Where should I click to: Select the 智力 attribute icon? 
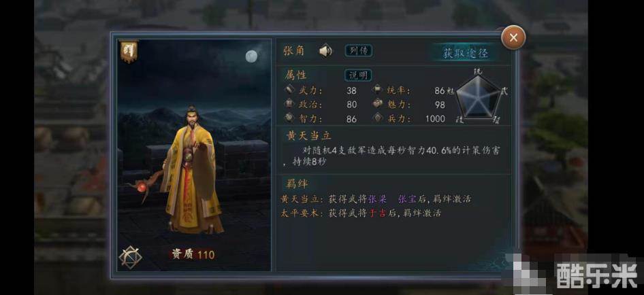pyautogui.click(x=289, y=118)
